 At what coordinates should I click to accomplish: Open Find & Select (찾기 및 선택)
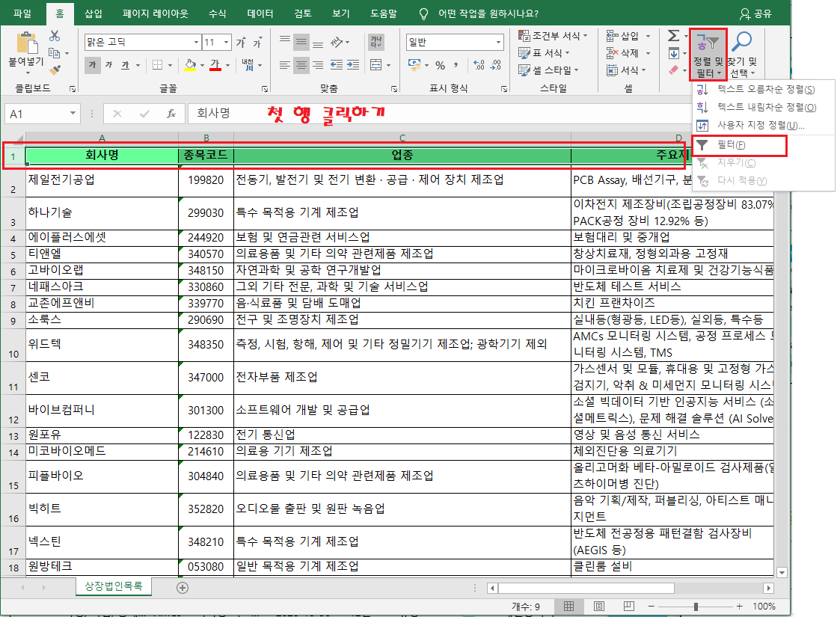click(742, 55)
